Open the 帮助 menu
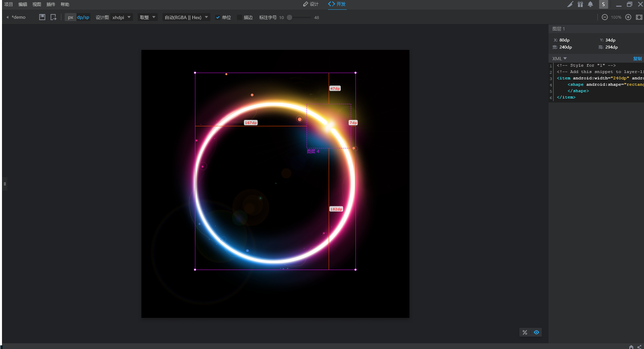 click(65, 4)
